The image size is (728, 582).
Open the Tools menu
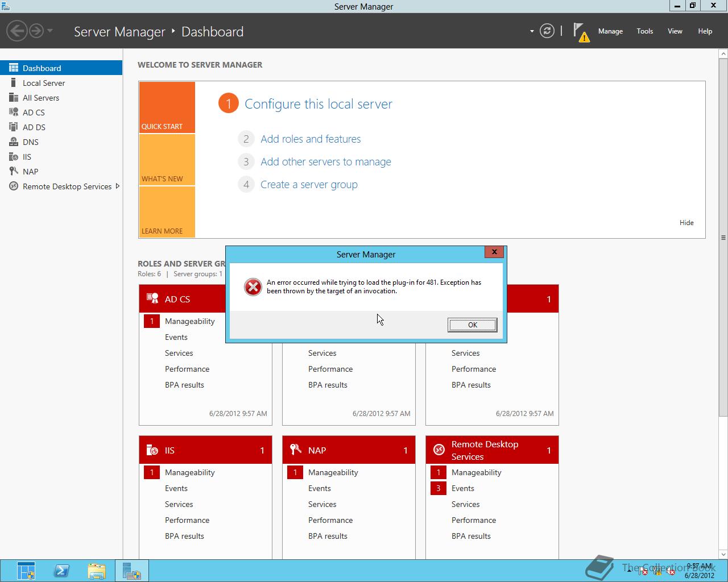pyautogui.click(x=645, y=31)
